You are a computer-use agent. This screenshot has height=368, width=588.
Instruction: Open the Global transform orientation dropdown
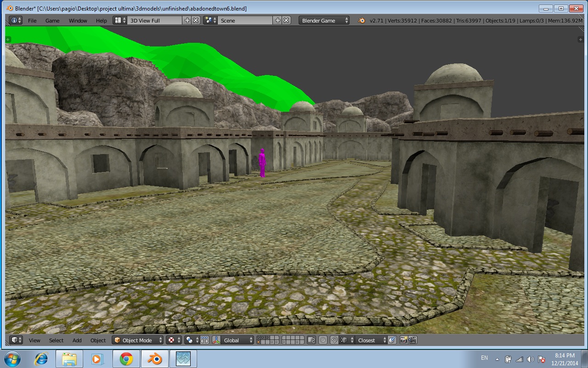point(237,340)
